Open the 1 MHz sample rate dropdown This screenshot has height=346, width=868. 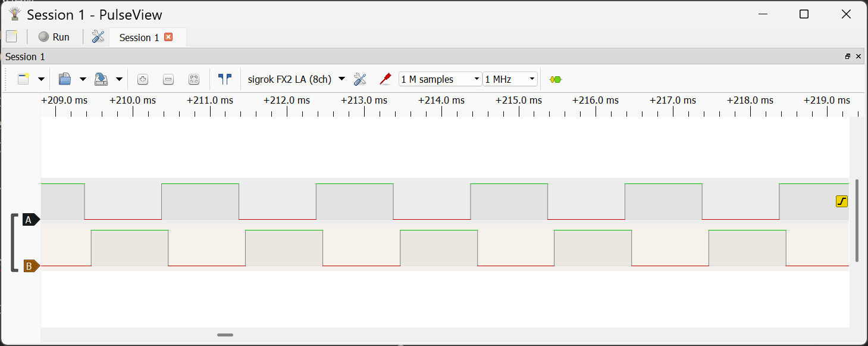coord(510,79)
